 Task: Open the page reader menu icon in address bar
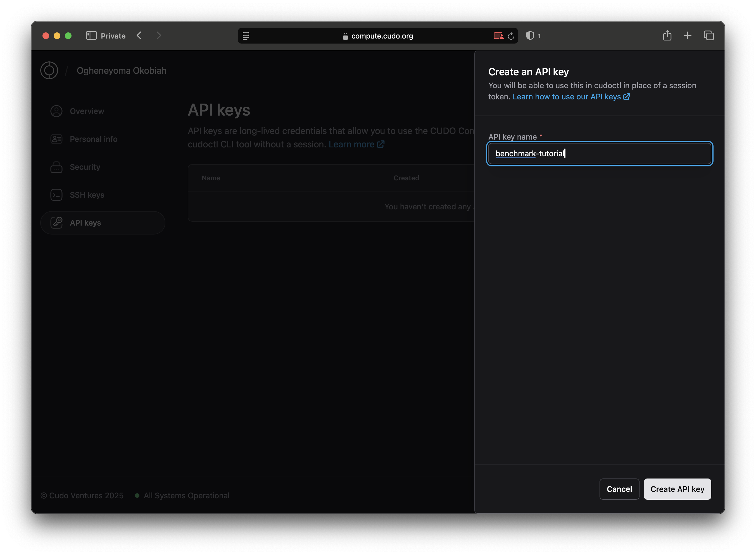click(246, 36)
